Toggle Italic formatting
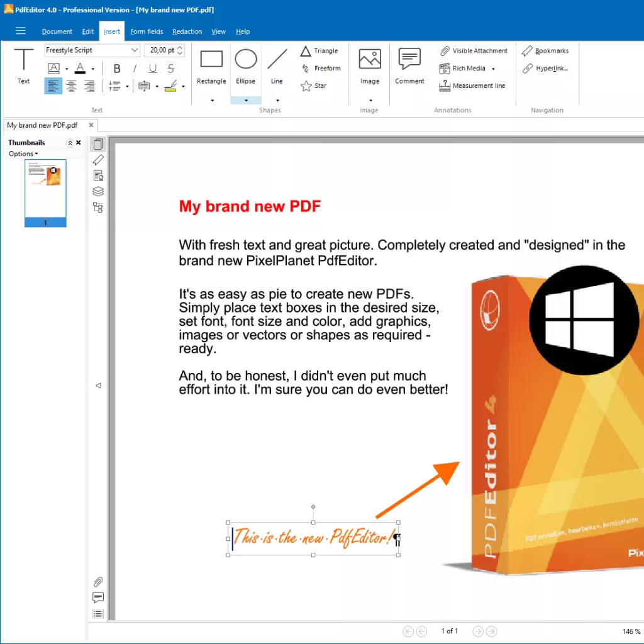The height and width of the screenshot is (644, 644). 135,68
